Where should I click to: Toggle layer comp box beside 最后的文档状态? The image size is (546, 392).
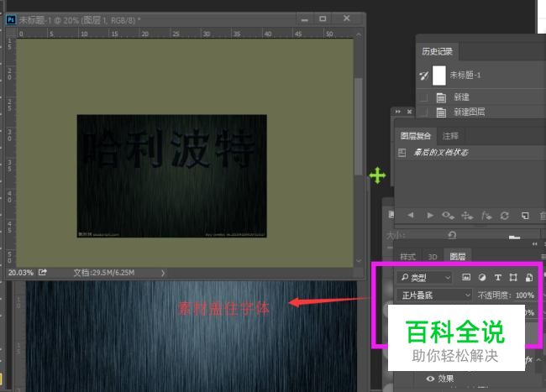[402, 152]
